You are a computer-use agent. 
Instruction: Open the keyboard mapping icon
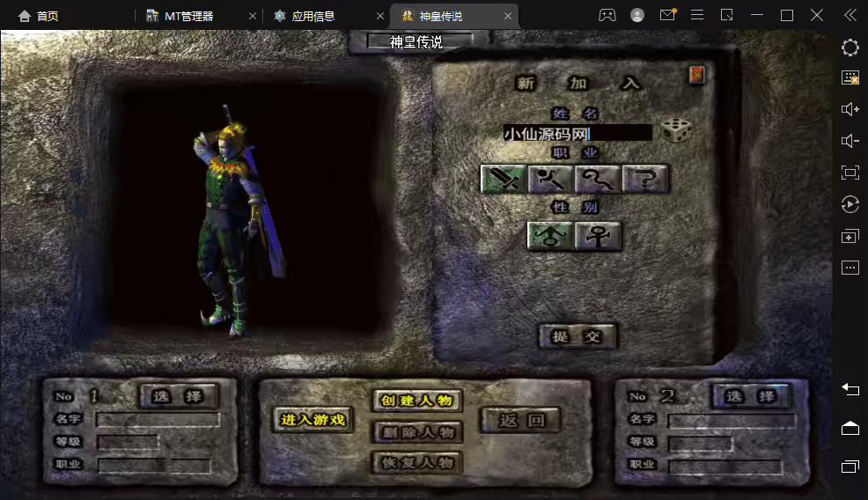coord(850,77)
